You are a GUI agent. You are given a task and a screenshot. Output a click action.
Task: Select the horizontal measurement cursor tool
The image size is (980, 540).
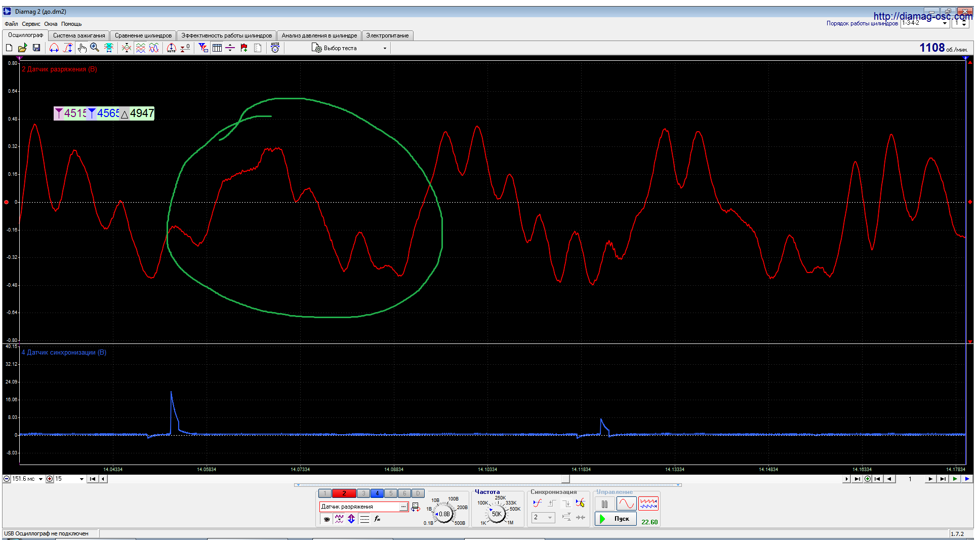click(54, 48)
